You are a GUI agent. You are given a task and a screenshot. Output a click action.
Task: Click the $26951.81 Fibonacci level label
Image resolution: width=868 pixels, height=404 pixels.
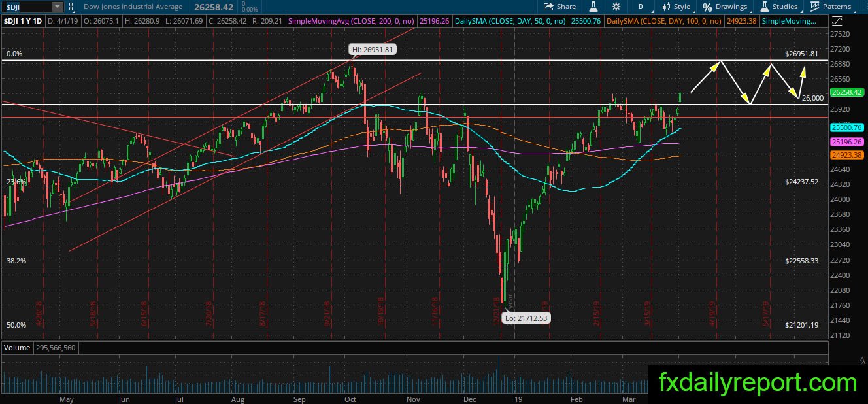tap(801, 54)
